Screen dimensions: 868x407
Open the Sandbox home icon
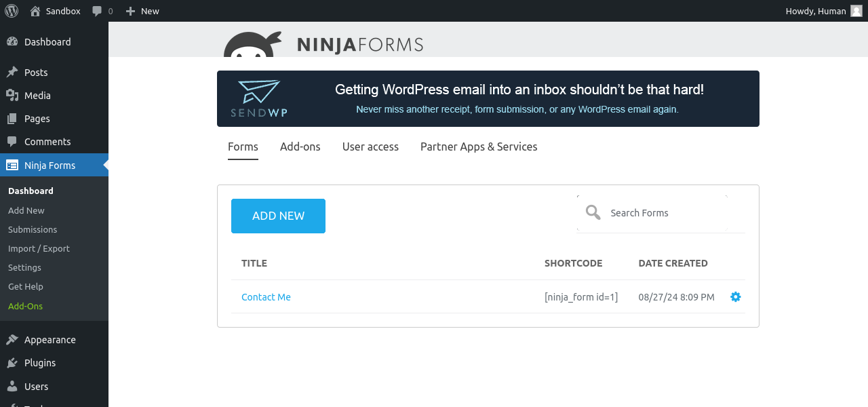35,11
